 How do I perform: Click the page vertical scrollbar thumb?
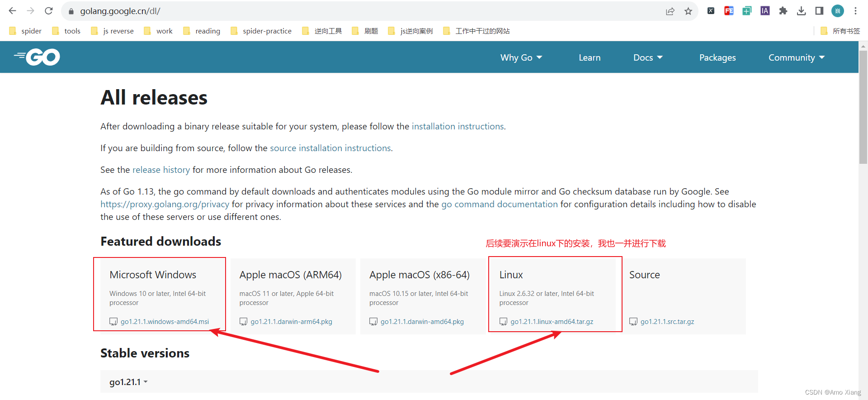[863, 106]
